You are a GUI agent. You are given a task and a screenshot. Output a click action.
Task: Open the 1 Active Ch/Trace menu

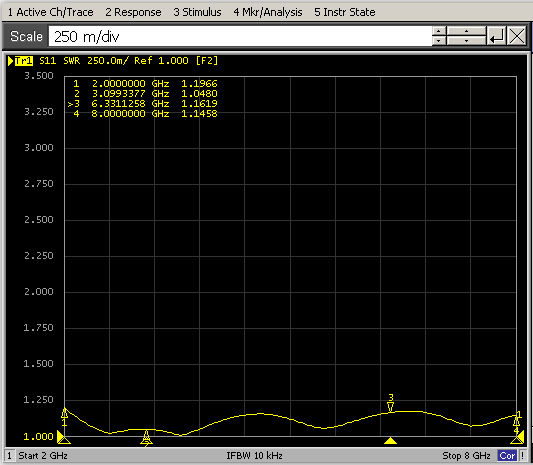[x=50, y=12]
